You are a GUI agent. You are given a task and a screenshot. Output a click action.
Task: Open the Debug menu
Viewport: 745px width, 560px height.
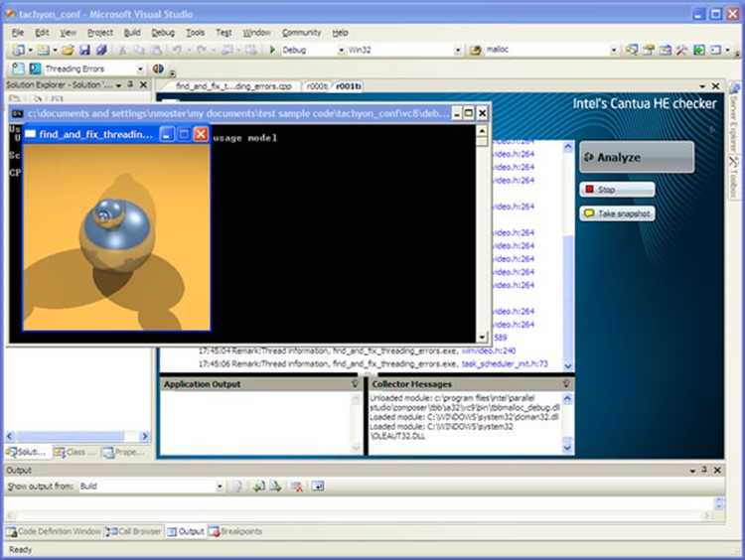click(x=163, y=33)
